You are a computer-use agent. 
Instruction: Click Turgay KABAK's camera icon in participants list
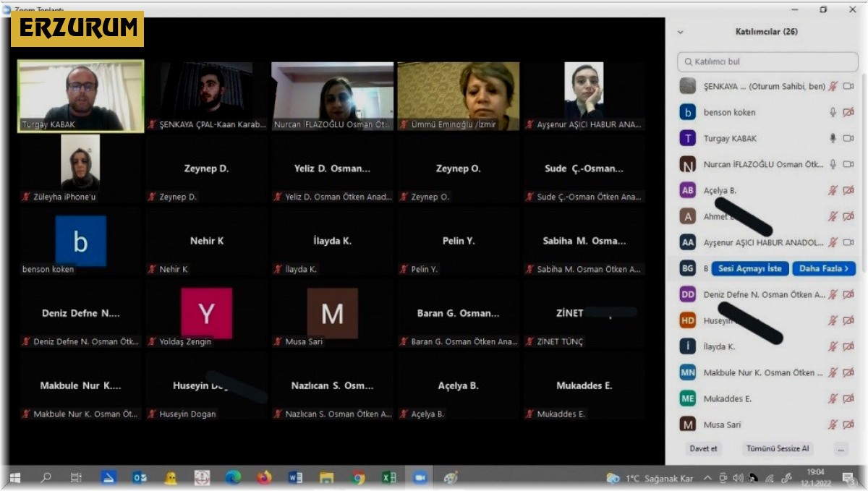tap(848, 138)
